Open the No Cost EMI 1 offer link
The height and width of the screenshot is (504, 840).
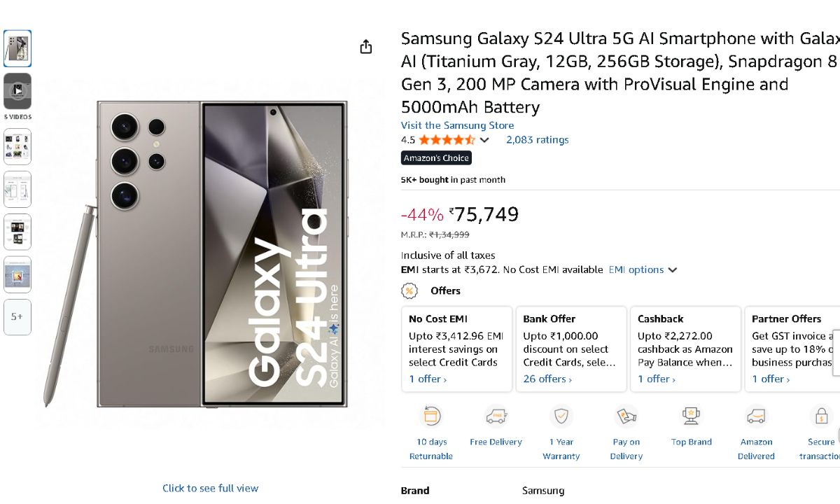tap(428, 379)
